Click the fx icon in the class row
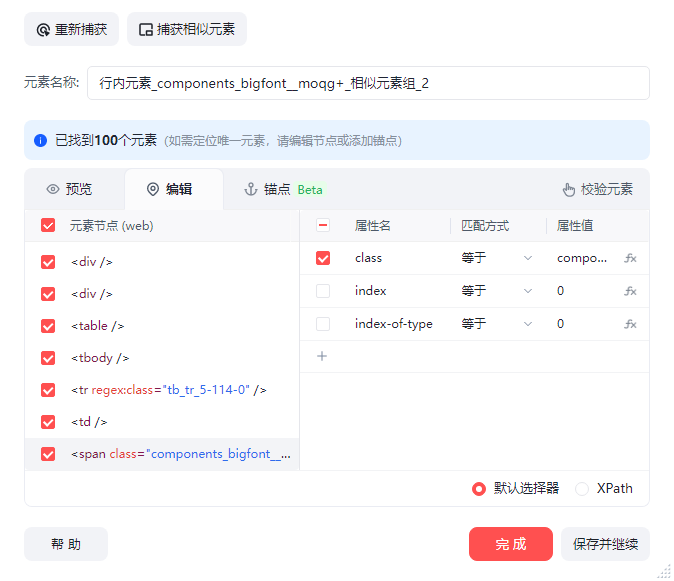The height and width of the screenshot is (581, 674). [x=630, y=258]
